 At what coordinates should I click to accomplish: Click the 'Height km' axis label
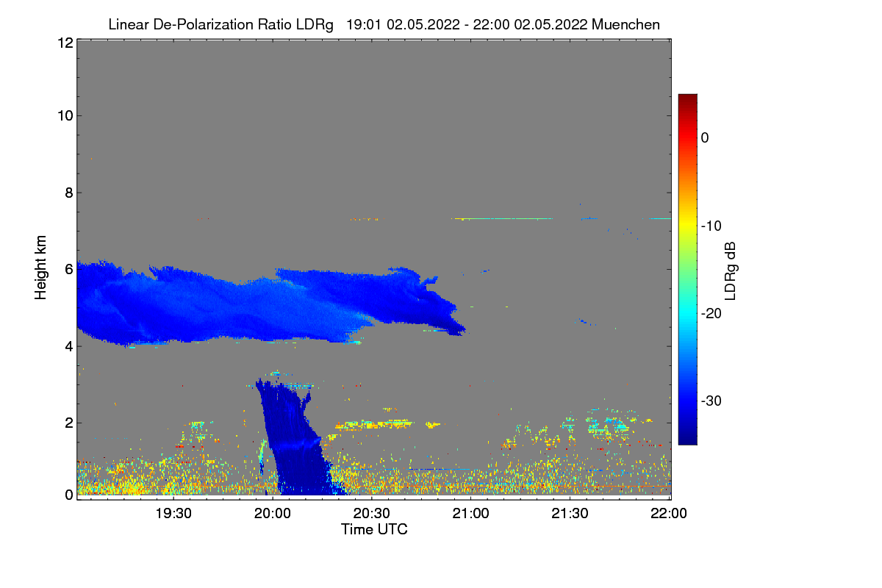coord(42,268)
